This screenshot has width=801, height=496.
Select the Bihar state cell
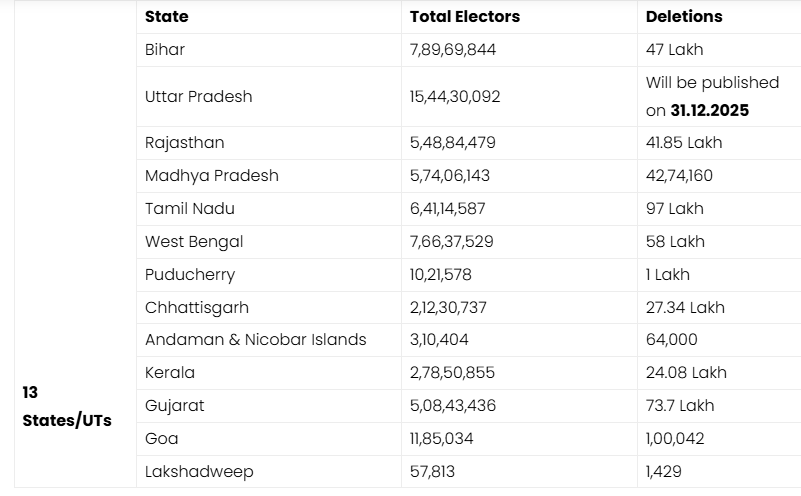click(165, 49)
